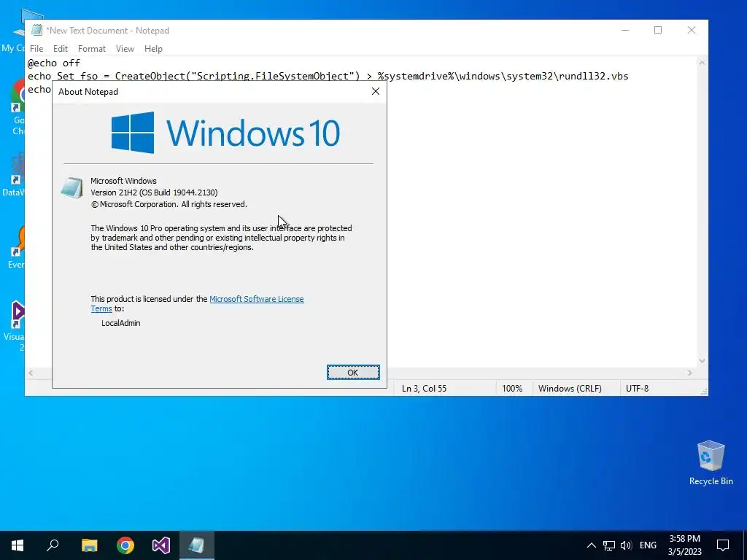Open the Edit menu in Notepad
Screen dimensions: 747x560
pos(60,49)
